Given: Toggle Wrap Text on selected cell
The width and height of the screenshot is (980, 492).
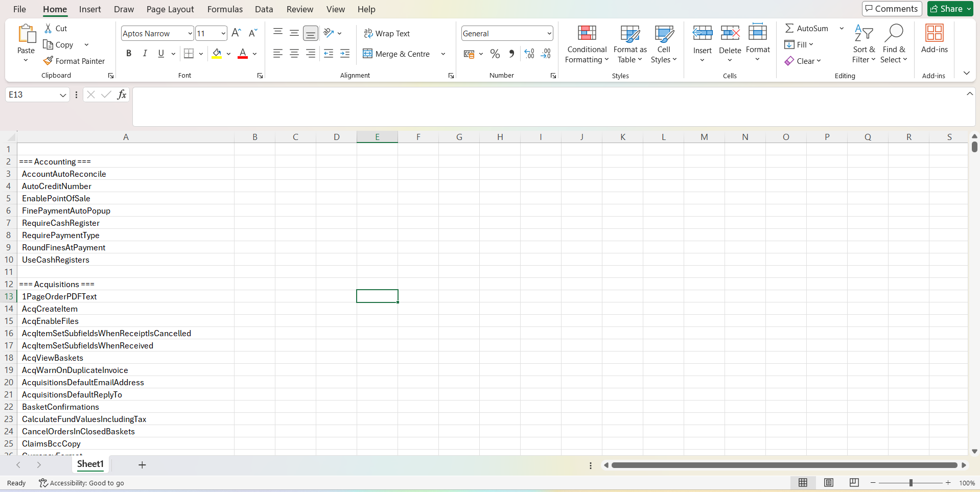Looking at the screenshot, I should point(387,33).
